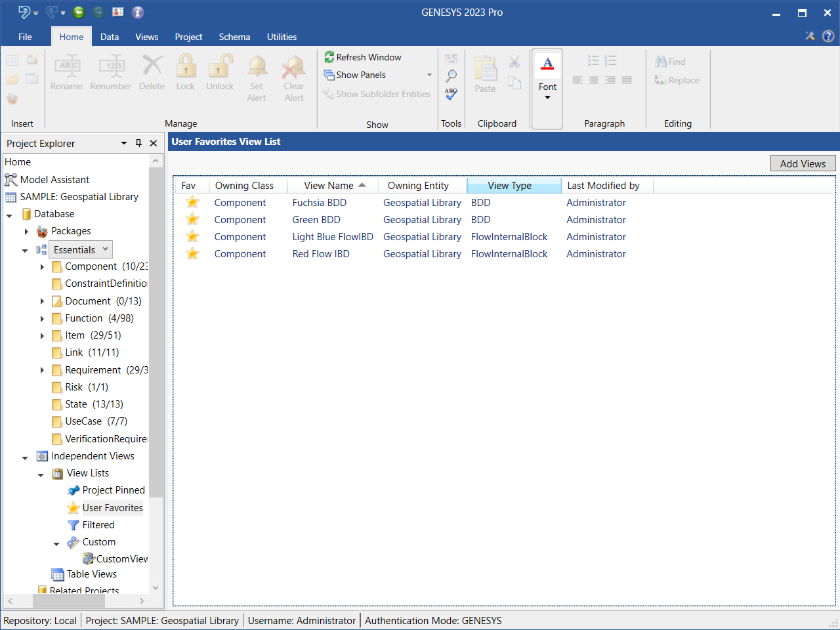
Task: Click the Show Panels icon
Action: click(329, 75)
